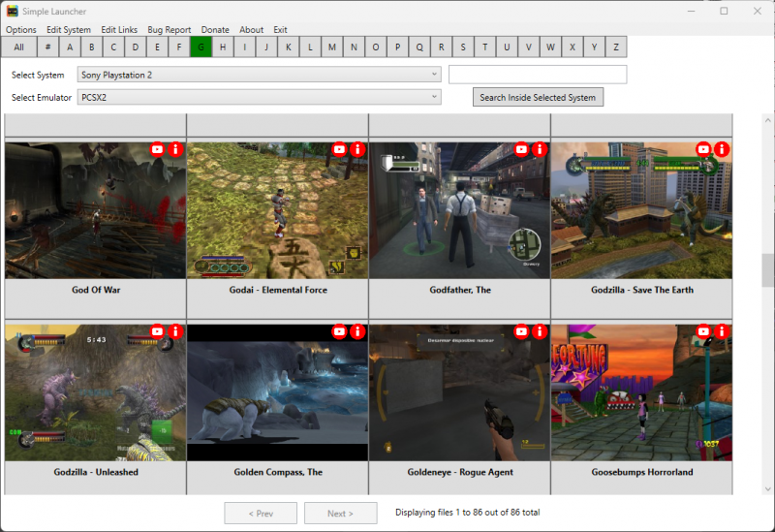The width and height of the screenshot is (775, 532).
Task: Filter games starting with a number (#)
Action: coord(47,47)
